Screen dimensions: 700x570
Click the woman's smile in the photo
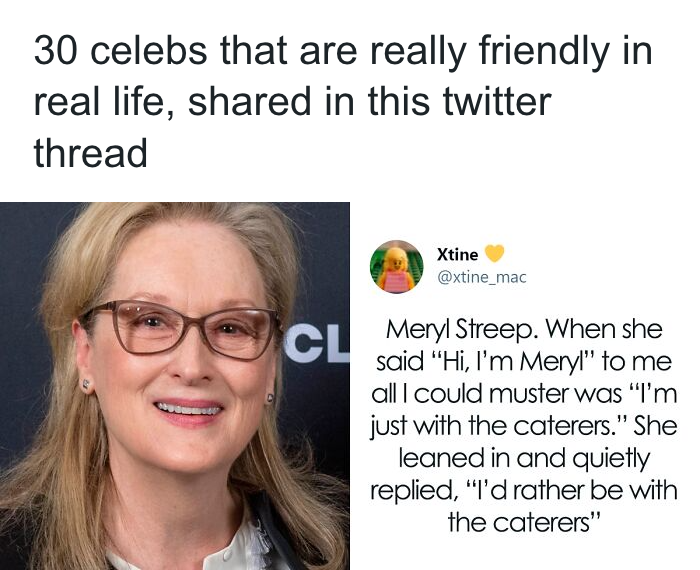190,408
